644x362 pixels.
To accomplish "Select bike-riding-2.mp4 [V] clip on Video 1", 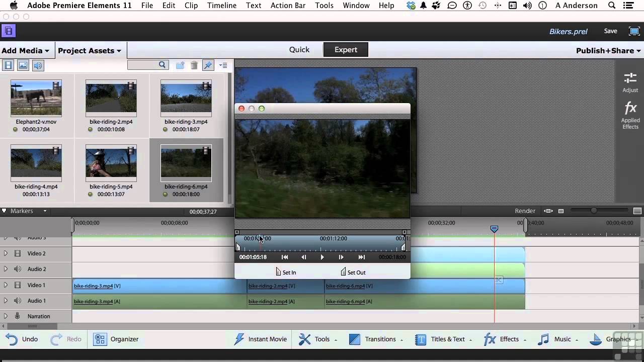I will tap(286, 286).
